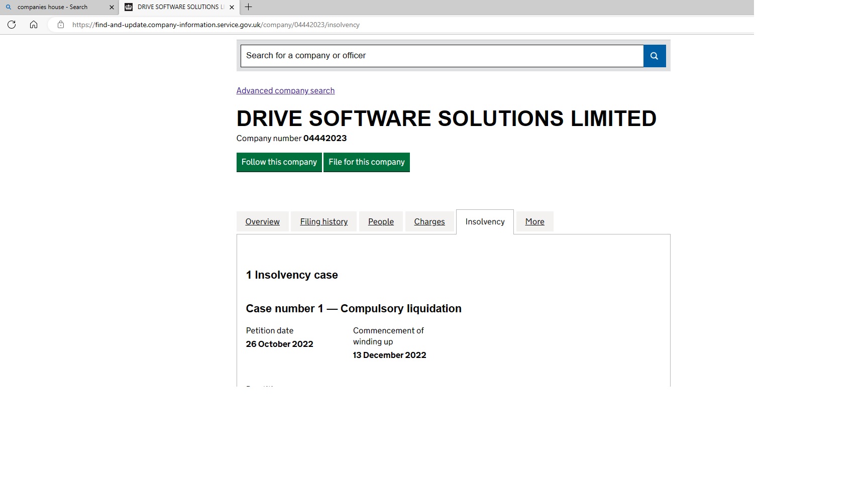The width and height of the screenshot is (868, 488).
Task: Reload the page with the refresh icon
Action: tap(12, 25)
